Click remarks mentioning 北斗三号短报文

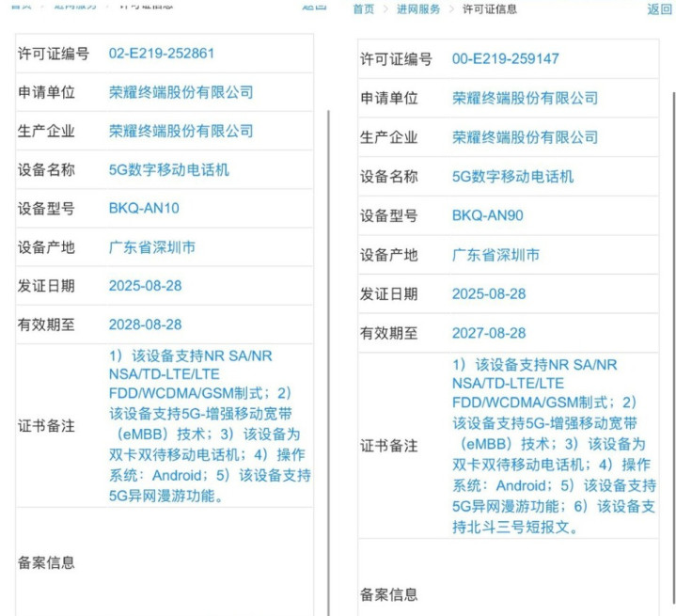554,446
